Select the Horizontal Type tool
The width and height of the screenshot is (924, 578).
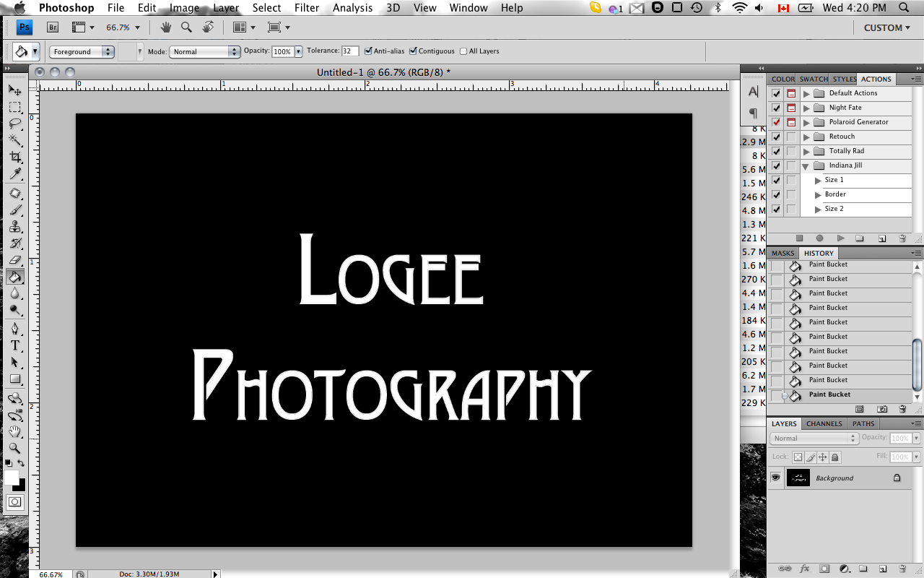(15, 345)
